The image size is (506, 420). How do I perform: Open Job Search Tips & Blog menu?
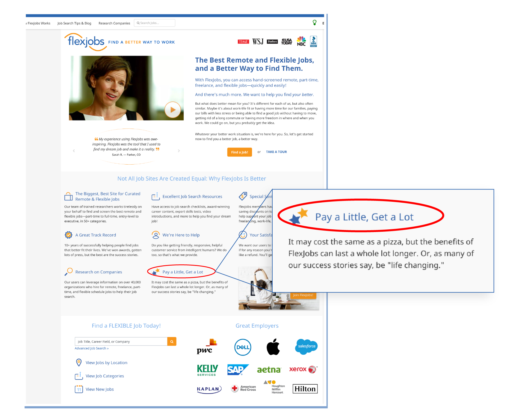coord(74,23)
